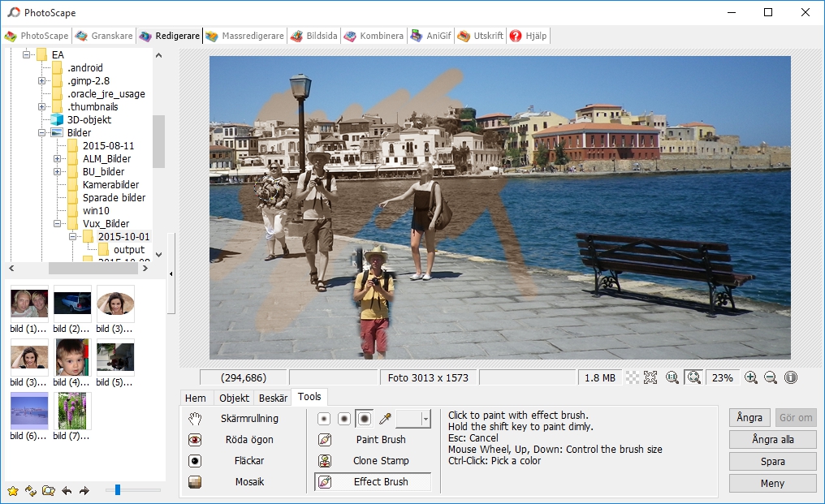
Task: Open the bild (4) child thumbnail
Action: [72, 357]
